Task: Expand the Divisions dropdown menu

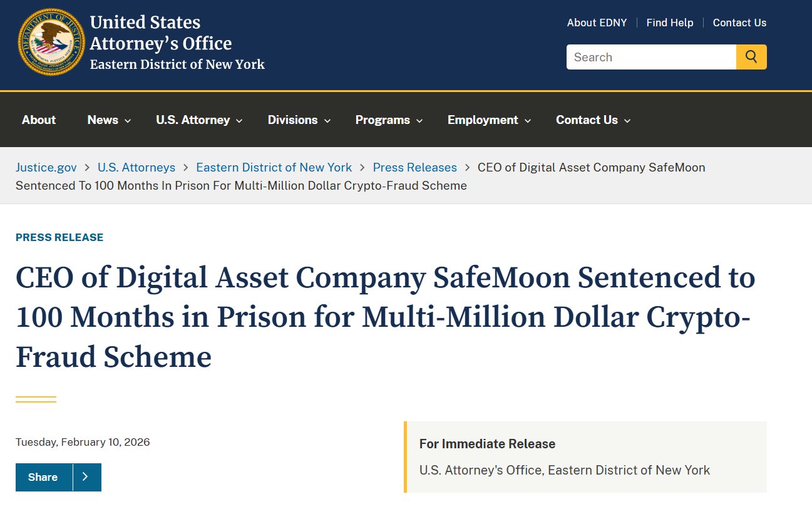Action: (299, 120)
